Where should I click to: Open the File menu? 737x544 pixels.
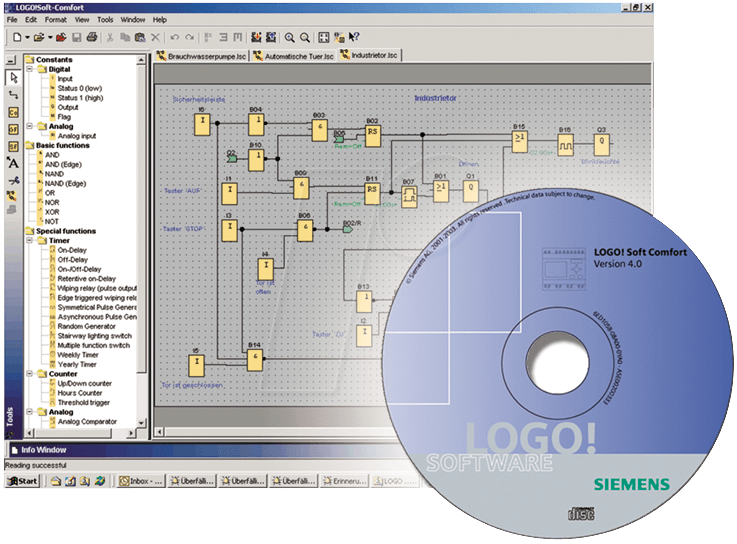(12, 20)
